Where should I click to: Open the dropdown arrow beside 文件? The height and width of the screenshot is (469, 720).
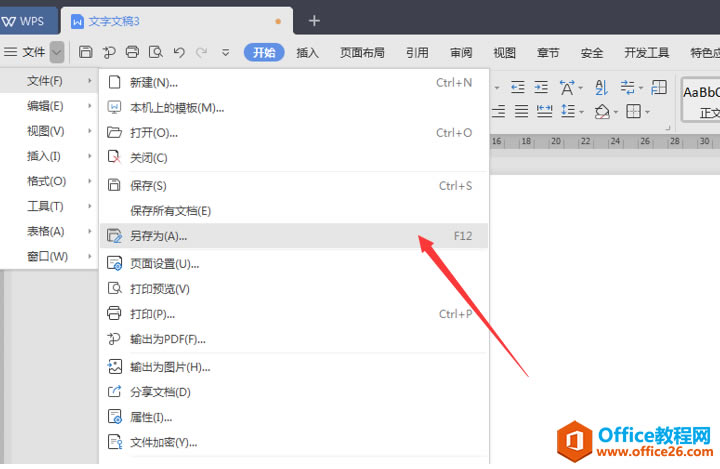point(57,52)
